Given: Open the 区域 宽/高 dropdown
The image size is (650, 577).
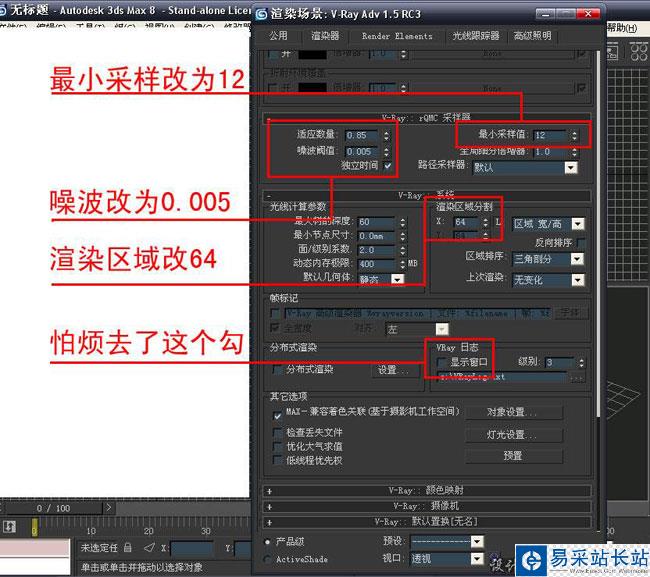Looking at the screenshot, I should click(x=548, y=224).
